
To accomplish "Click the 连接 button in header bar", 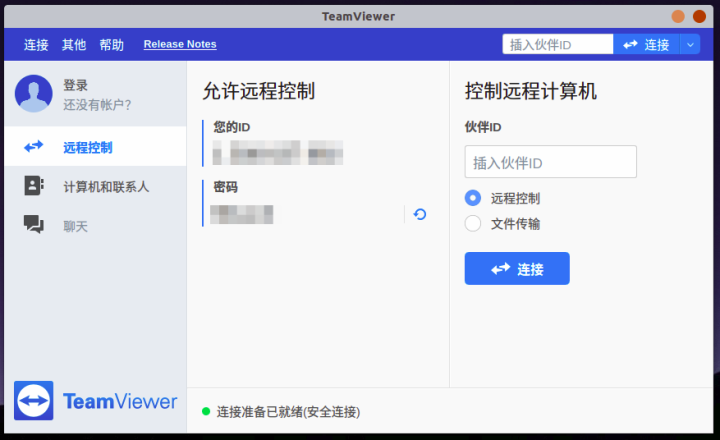I will [646, 45].
